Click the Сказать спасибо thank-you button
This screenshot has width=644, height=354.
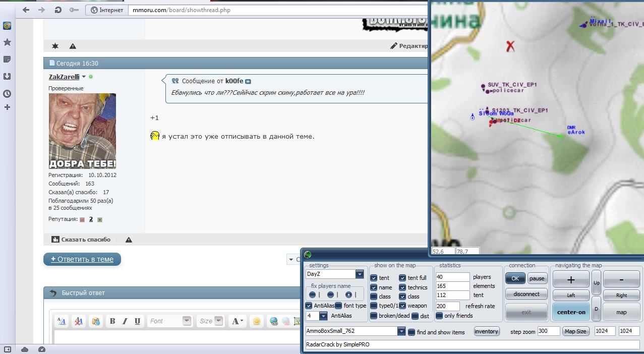click(x=82, y=240)
